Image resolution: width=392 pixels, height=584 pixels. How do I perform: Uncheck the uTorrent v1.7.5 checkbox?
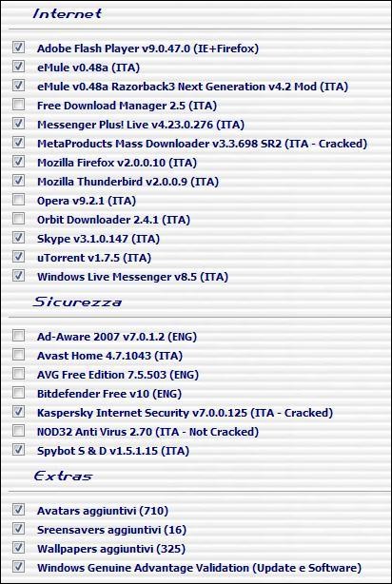[18, 257]
